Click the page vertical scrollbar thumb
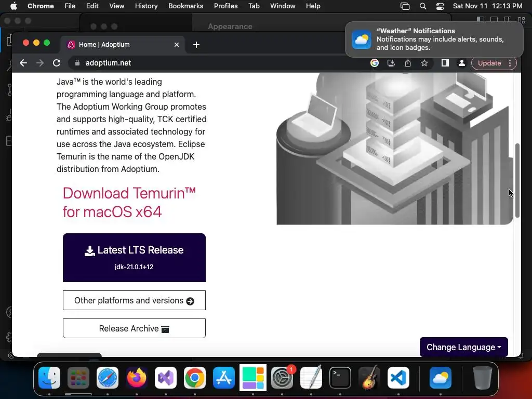 pyautogui.click(x=517, y=180)
